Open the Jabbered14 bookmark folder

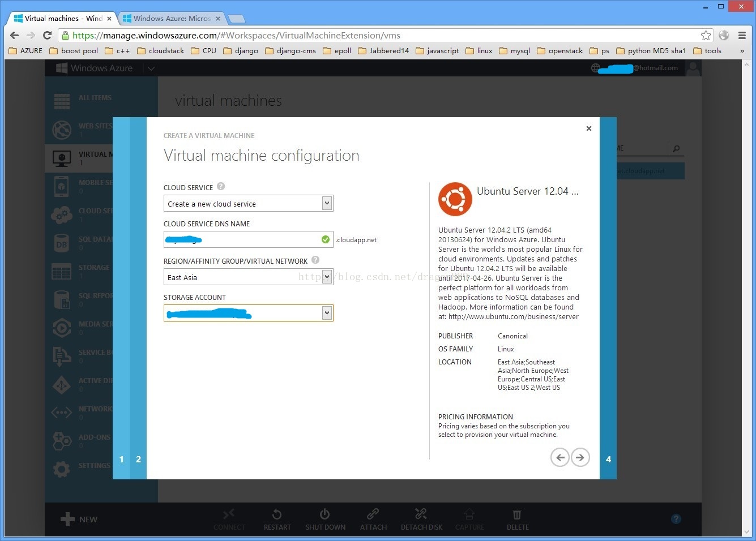(383, 51)
